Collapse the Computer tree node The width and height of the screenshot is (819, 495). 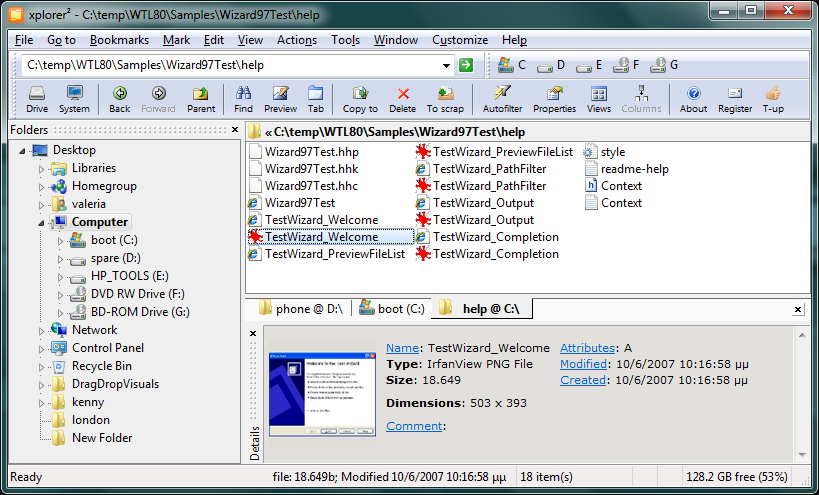(41, 222)
